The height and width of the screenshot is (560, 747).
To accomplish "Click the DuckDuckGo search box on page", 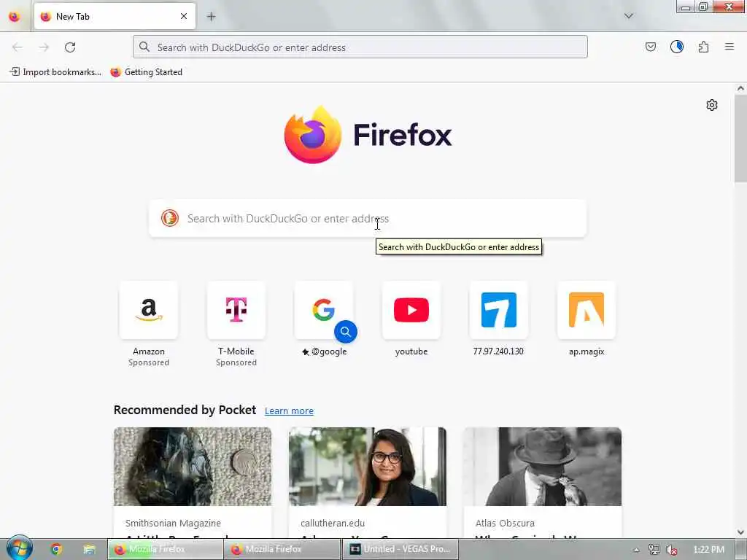I will tap(368, 219).
